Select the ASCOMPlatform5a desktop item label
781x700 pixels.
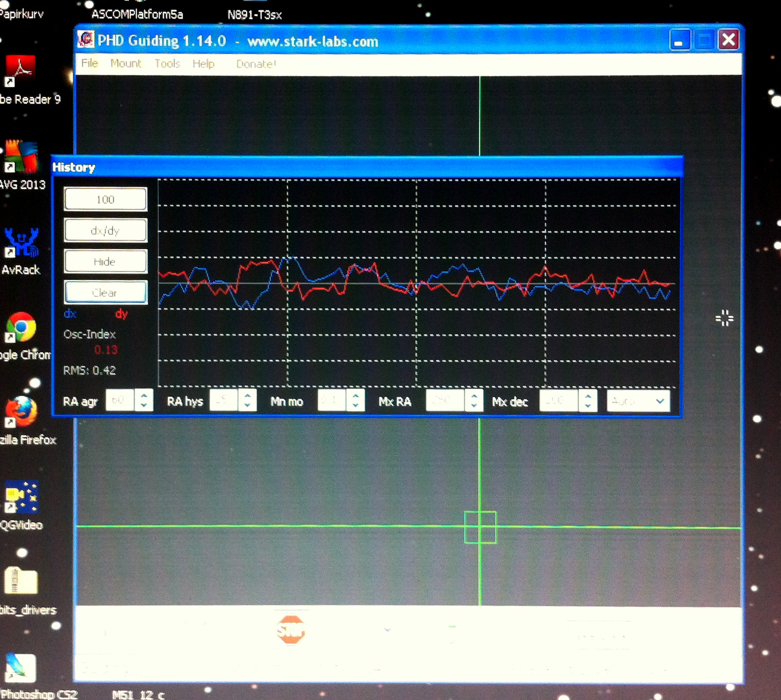coord(137,14)
